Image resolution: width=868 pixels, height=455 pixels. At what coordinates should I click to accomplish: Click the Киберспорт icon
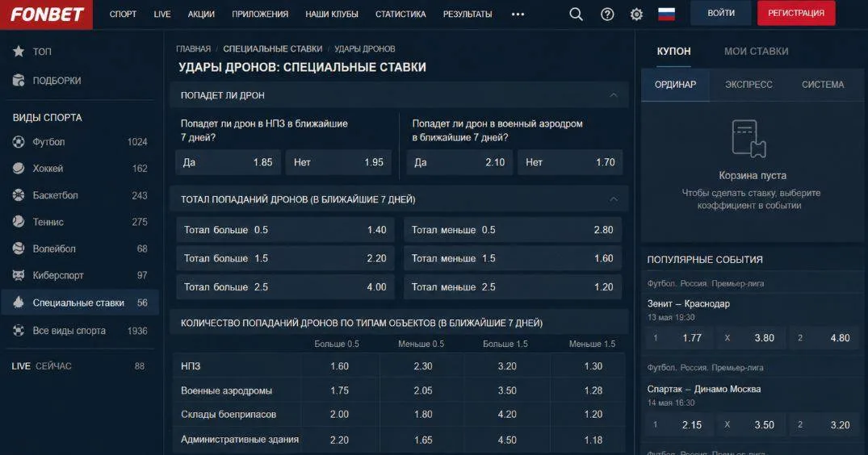19,275
